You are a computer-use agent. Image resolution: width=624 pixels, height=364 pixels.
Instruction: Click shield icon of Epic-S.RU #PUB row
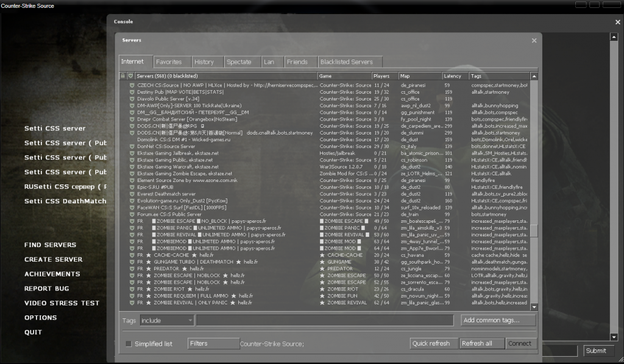(x=132, y=187)
